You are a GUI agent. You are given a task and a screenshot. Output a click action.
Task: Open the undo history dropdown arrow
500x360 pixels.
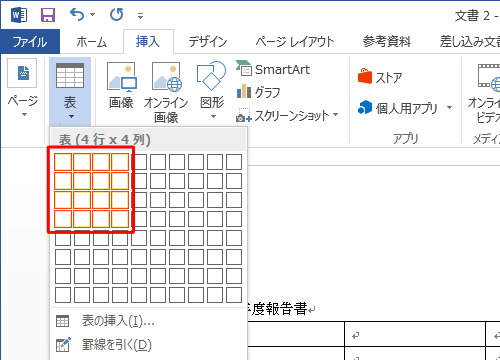[93, 15]
